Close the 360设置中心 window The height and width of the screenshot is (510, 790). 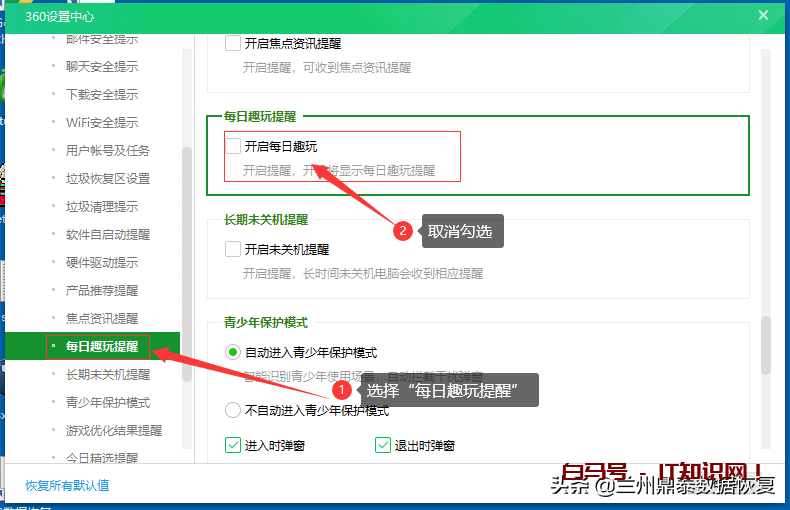[763, 15]
